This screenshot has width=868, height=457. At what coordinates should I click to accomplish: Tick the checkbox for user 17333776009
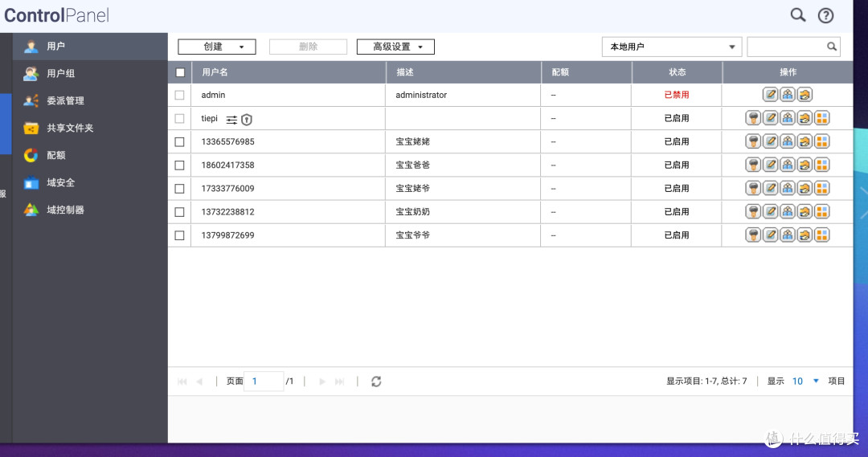coord(179,189)
